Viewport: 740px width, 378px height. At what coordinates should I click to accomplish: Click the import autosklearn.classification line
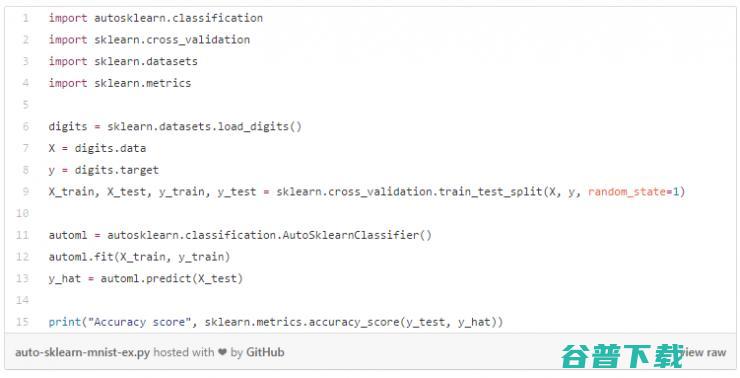click(156, 18)
